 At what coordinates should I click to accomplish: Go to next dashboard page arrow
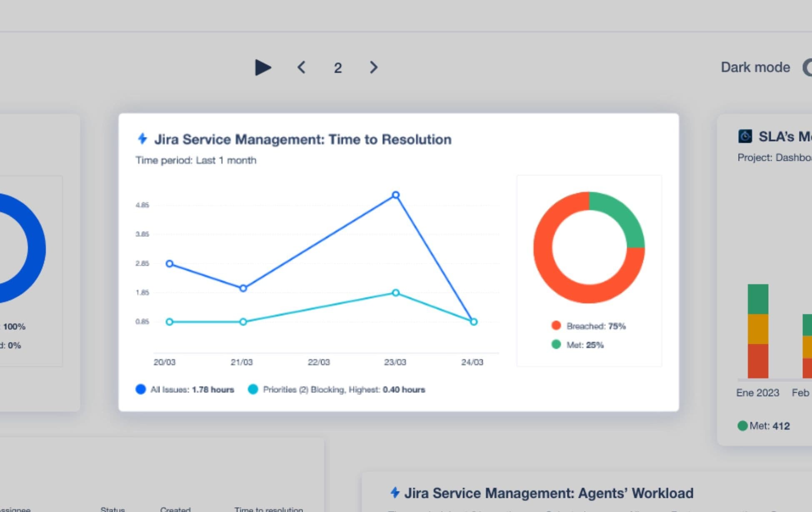(x=374, y=67)
